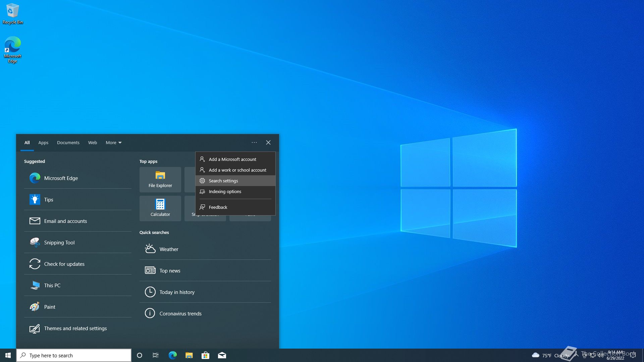The width and height of the screenshot is (644, 362).
Task: Switch to the Web search tab
Action: (x=93, y=142)
